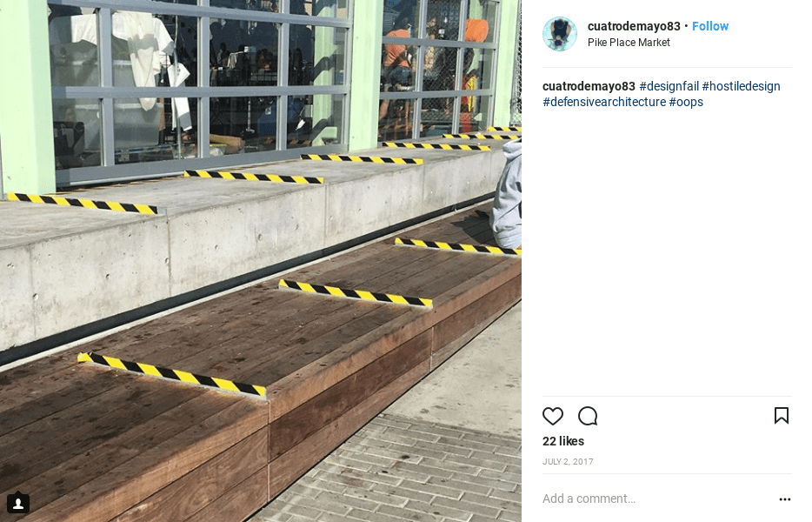812x522 pixels.
Task: Show tagged people via photo corner icon
Action: tap(17, 503)
